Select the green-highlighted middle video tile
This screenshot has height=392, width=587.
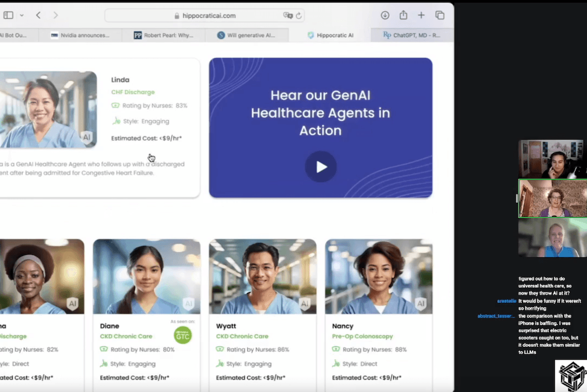(553, 198)
